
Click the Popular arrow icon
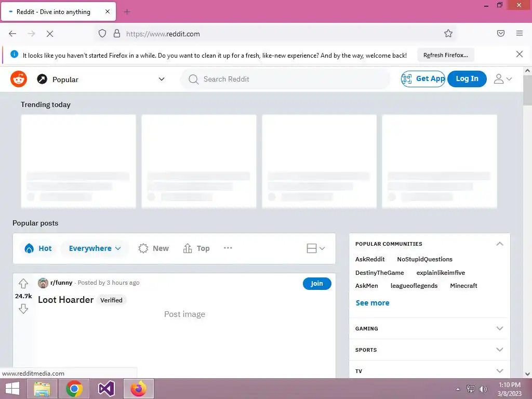click(x=42, y=79)
